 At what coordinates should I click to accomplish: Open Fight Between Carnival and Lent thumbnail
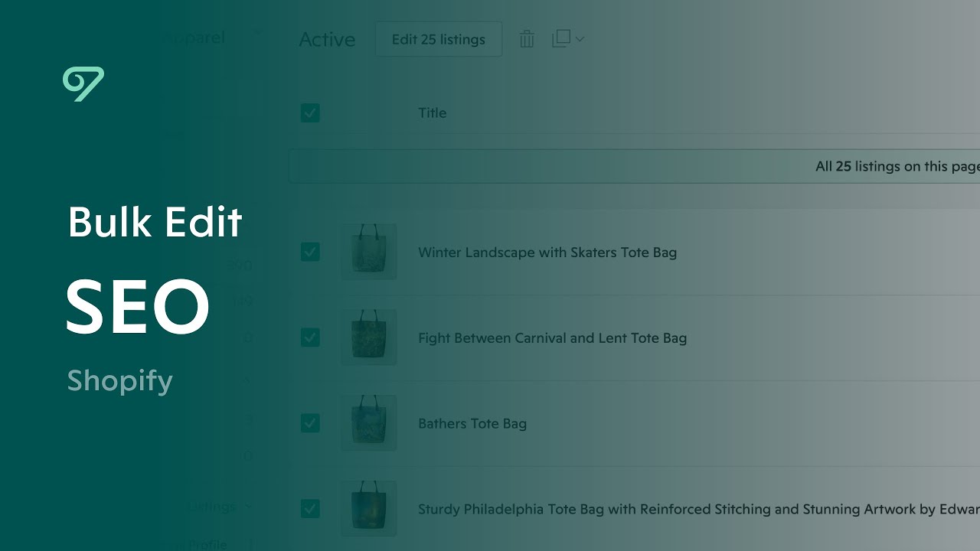click(x=369, y=337)
